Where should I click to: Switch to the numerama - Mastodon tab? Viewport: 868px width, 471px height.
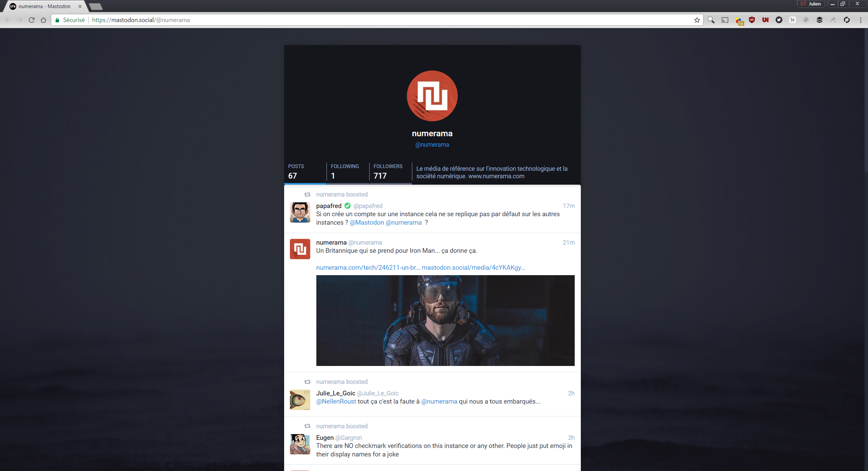point(44,6)
